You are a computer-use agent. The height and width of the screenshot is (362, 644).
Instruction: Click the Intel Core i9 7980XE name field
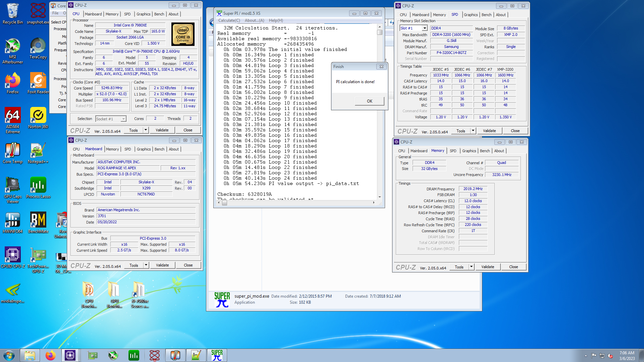(130, 25)
